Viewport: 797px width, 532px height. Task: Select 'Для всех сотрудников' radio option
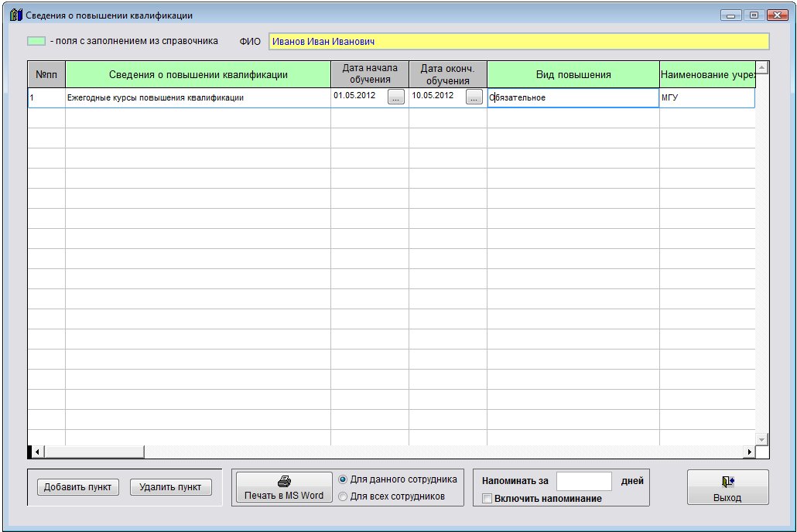click(343, 496)
